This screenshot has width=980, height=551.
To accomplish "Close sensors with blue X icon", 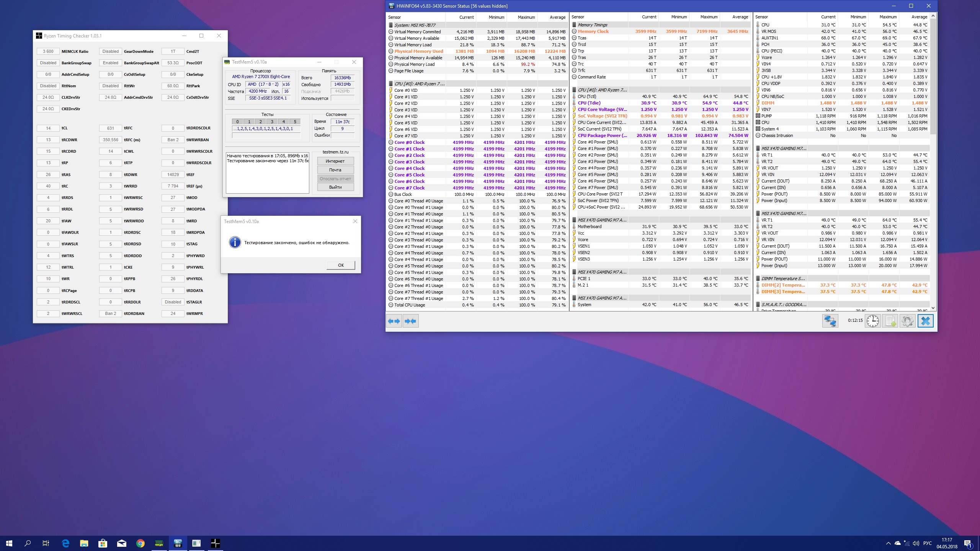I will click(925, 321).
